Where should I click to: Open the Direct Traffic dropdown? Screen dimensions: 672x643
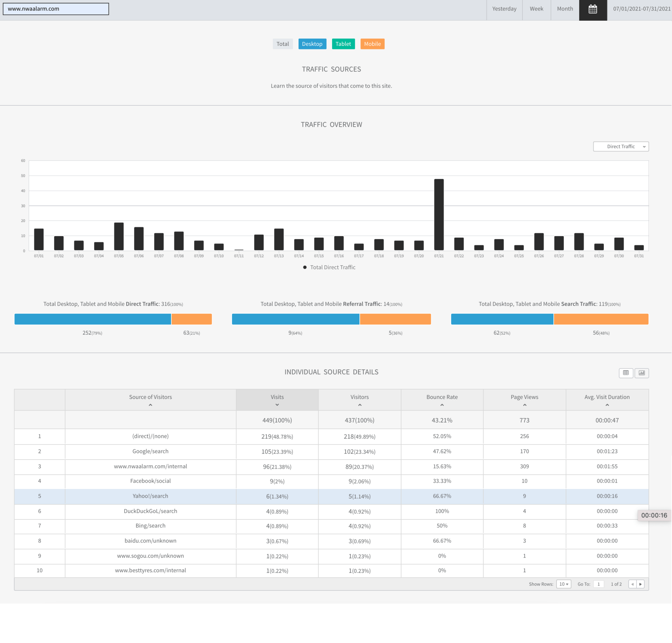[621, 146]
